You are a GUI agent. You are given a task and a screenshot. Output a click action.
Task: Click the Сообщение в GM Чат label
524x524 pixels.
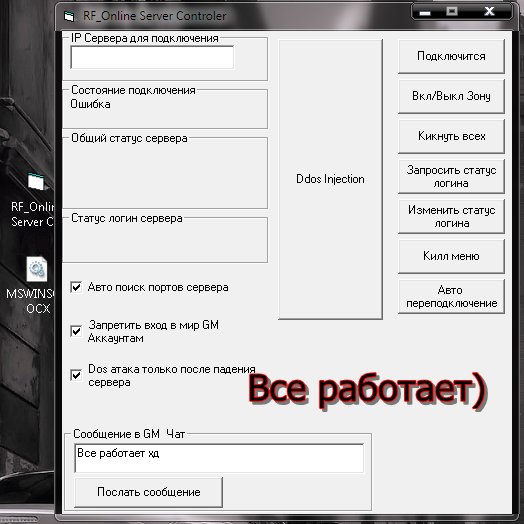pos(129,434)
